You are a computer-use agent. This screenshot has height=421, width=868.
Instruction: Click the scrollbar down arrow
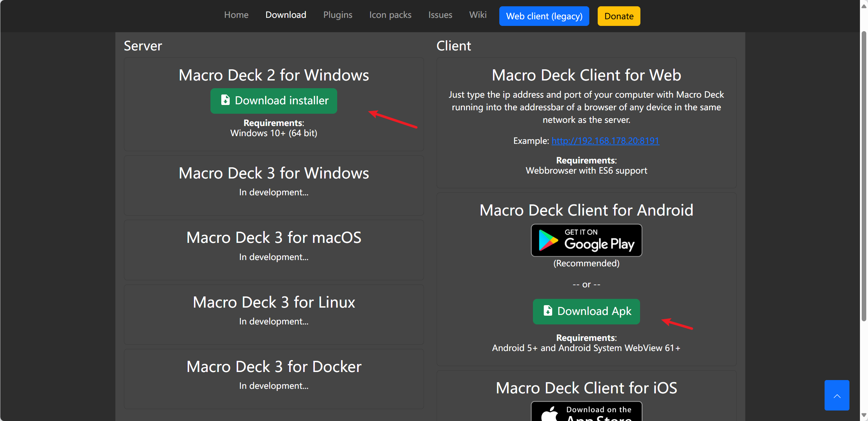point(864,415)
